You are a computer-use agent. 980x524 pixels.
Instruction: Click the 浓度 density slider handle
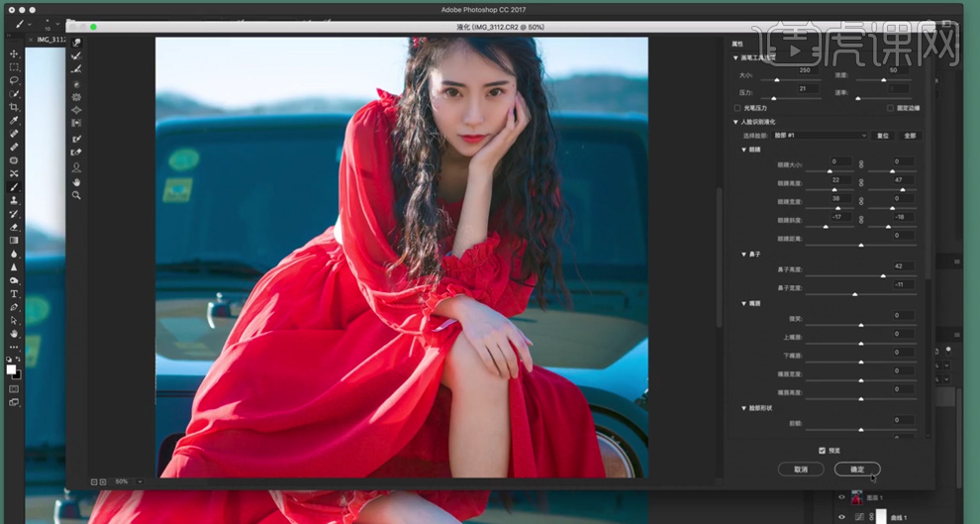click(x=884, y=80)
